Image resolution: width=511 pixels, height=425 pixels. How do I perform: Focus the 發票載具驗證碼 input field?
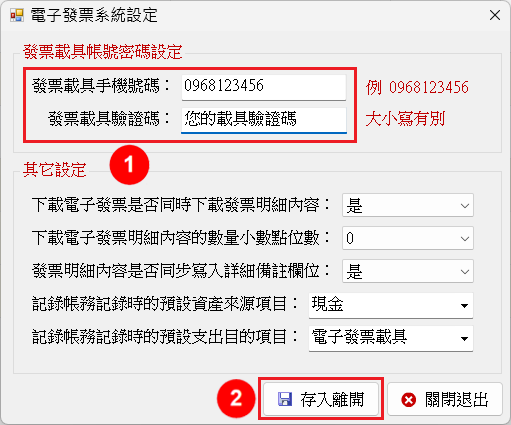pyautogui.click(x=264, y=120)
